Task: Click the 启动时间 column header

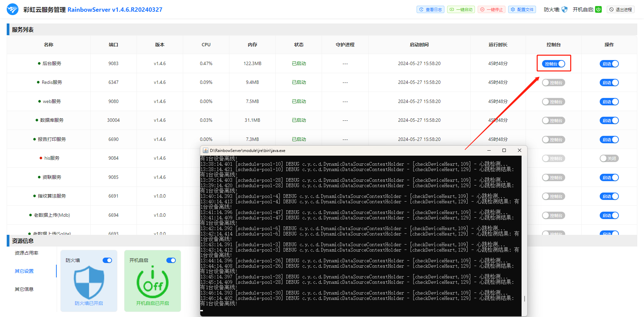Action: pyautogui.click(x=419, y=45)
